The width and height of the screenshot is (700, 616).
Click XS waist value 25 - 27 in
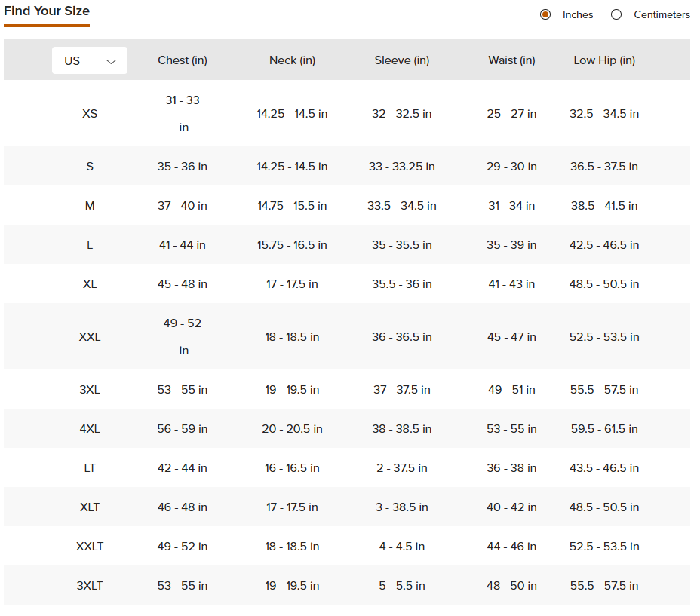coord(511,114)
